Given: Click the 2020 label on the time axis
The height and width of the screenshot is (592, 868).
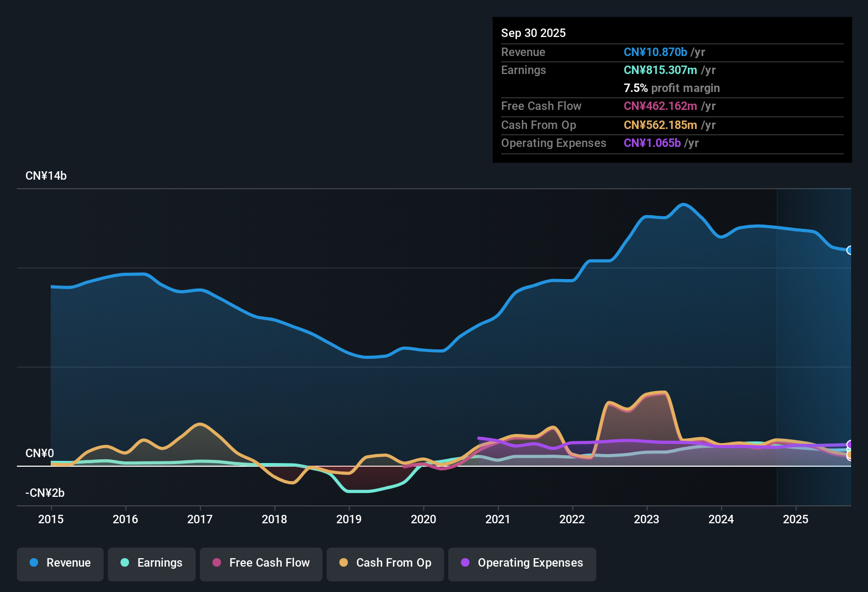Looking at the screenshot, I should pyautogui.click(x=423, y=520).
